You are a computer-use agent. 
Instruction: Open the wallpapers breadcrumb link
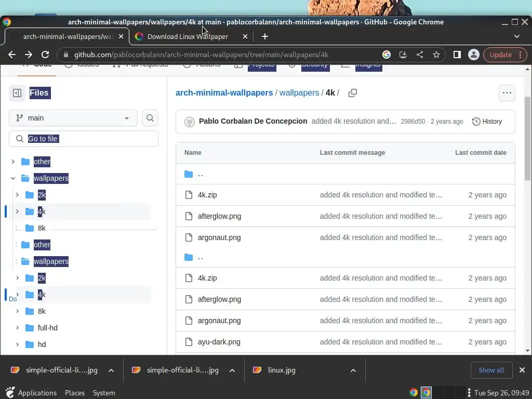pyautogui.click(x=299, y=92)
